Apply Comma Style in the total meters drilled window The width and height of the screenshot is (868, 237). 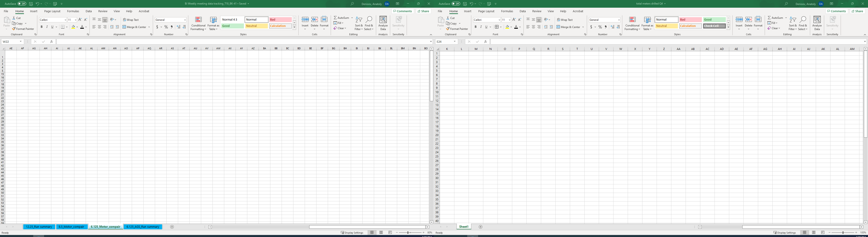tap(606, 27)
